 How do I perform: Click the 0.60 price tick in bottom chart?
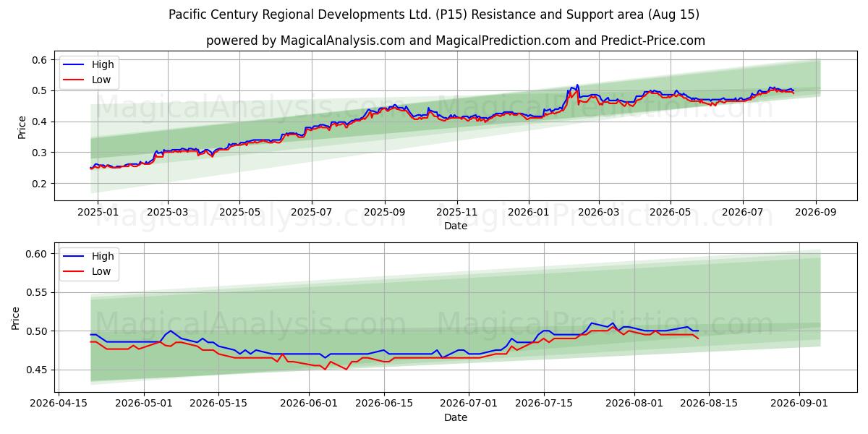click(37, 254)
